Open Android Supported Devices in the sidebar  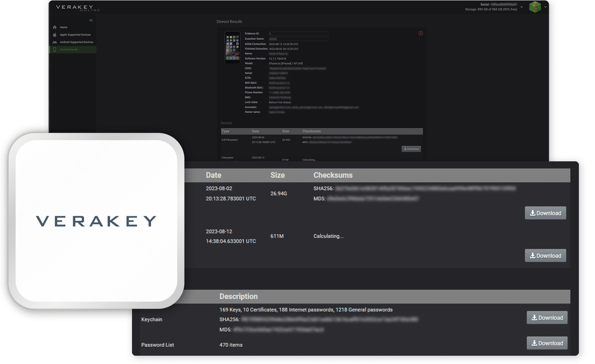pos(76,42)
